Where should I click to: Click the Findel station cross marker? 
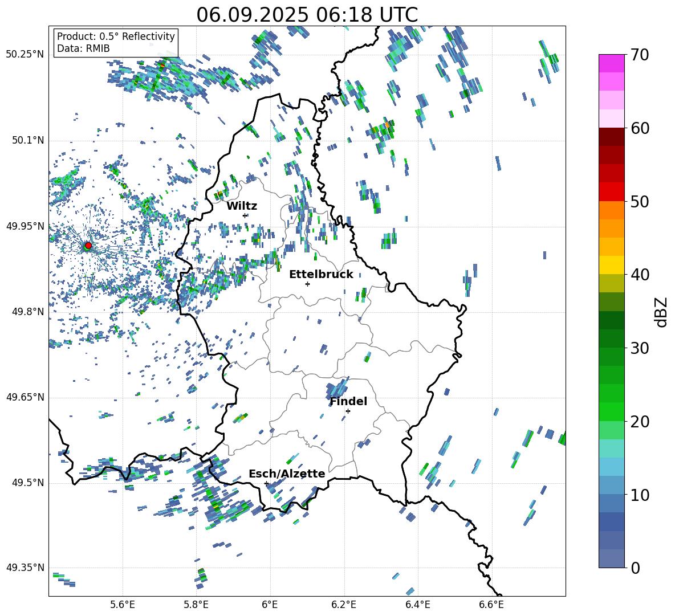coord(348,411)
